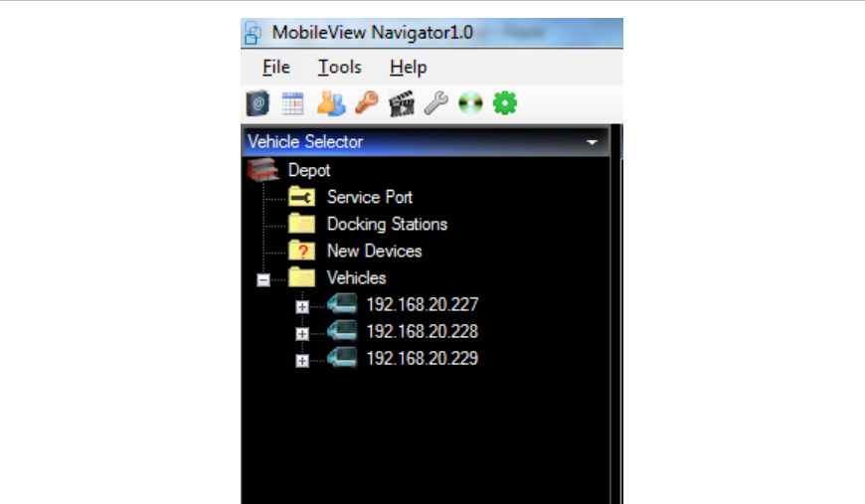Click the bus icon for 192.168.20.229
Viewport: 865px width, 504px height.
point(342,357)
